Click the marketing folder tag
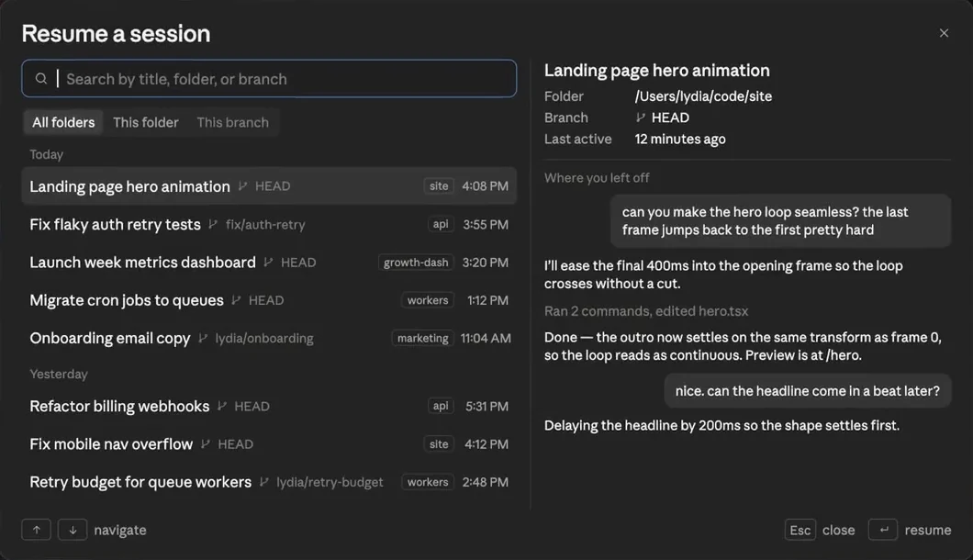973x560 pixels. click(422, 338)
